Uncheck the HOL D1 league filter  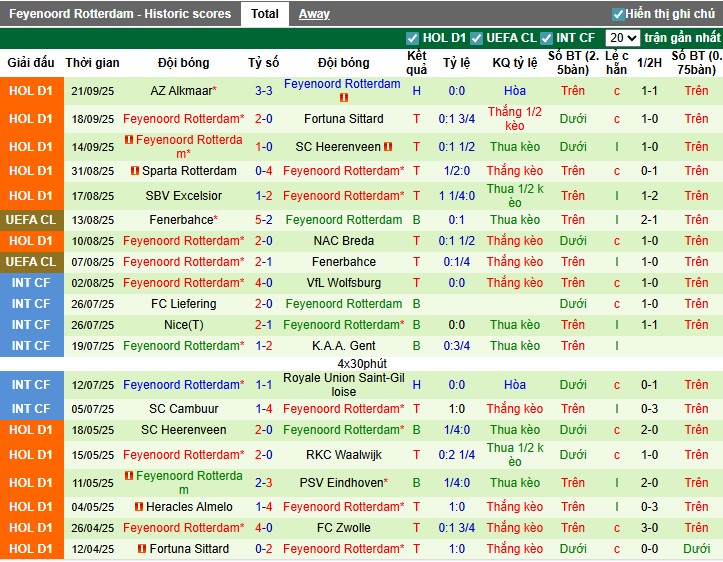coord(413,38)
